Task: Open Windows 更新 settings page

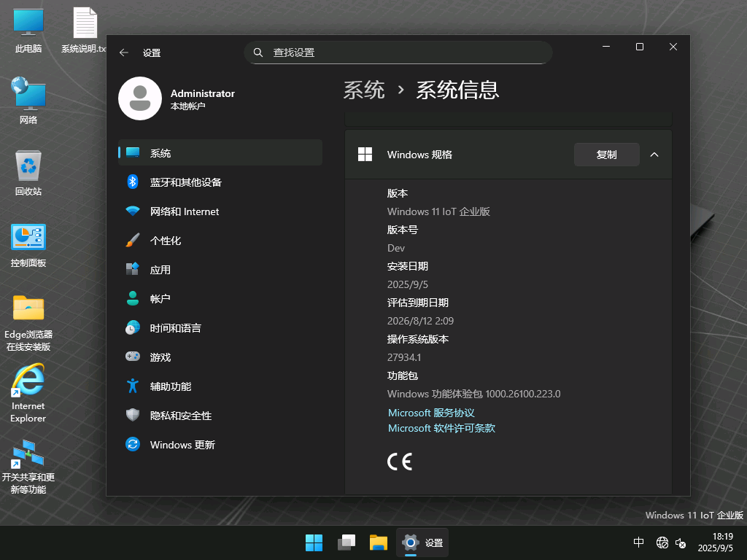Action: pos(220,444)
